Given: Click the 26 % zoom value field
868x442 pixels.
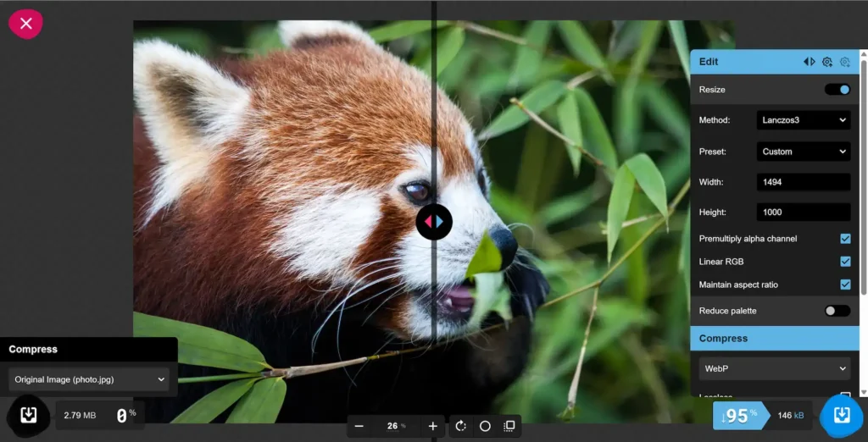Looking at the screenshot, I should 395,426.
